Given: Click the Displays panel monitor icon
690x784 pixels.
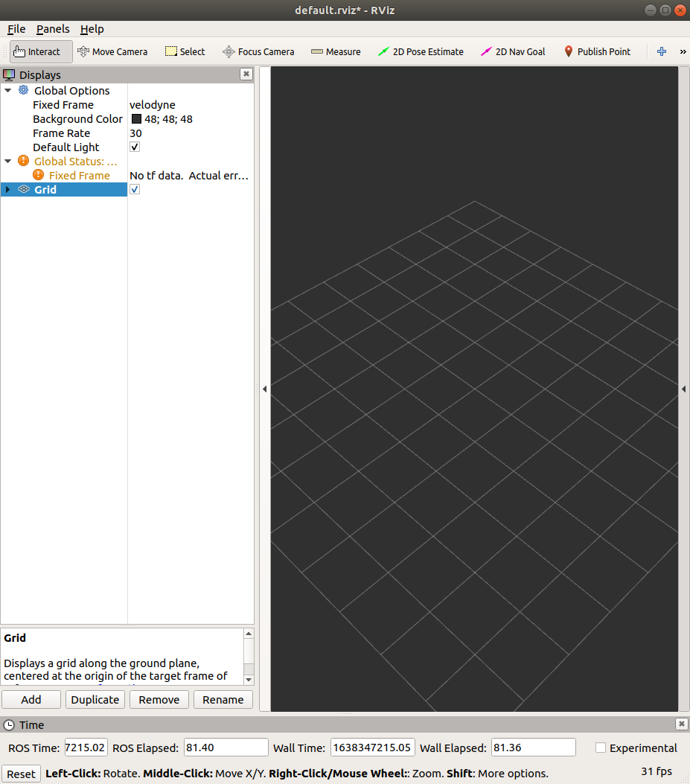Looking at the screenshot, I should pos(9,75).
